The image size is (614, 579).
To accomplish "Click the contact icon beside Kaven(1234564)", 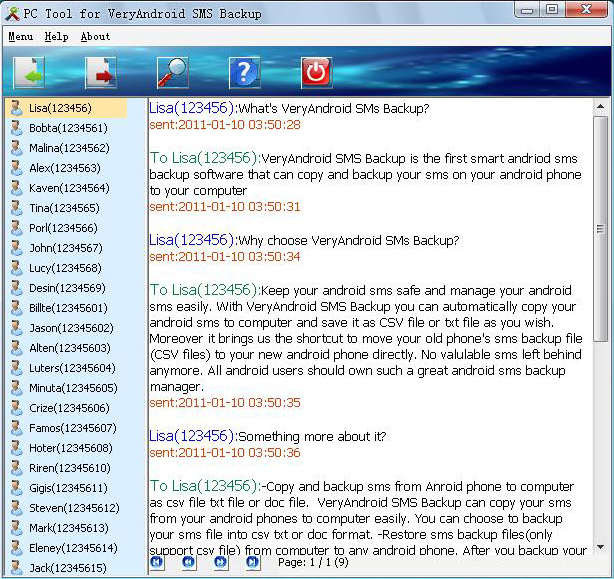I will click(x=16, y=188).
